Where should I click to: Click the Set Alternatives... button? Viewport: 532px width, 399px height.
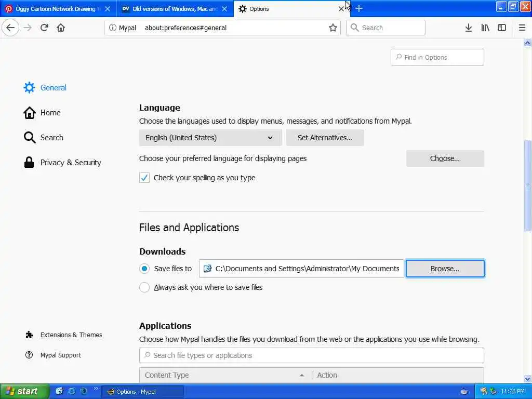pos(325,137)
